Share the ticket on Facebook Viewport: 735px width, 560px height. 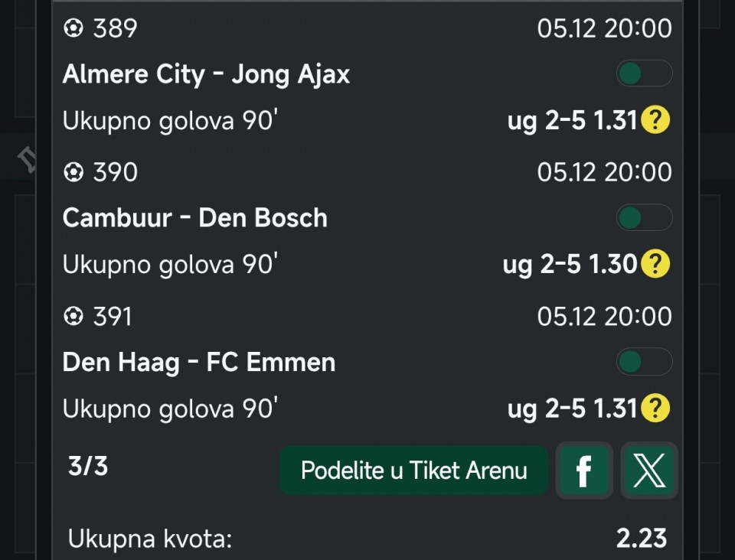[583, 470]
